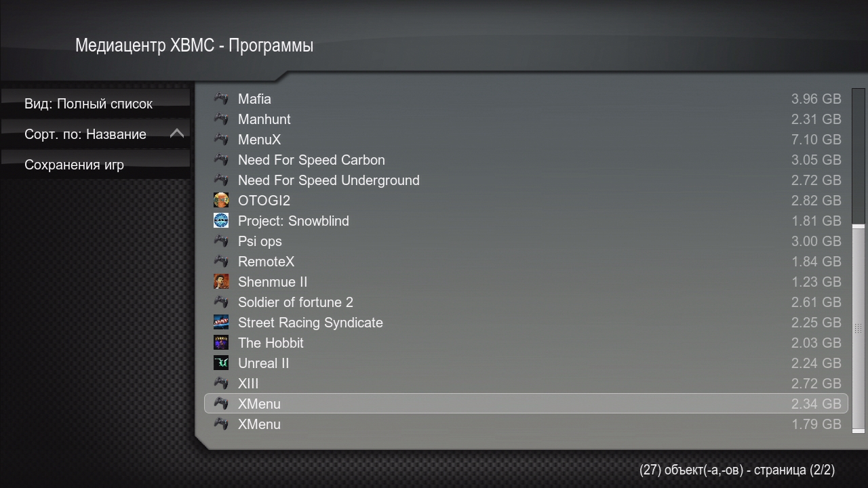The width and height of the screenshot is (868, 488).
Task: Click the scrollbar track above the handle
Action: (858, 156)
